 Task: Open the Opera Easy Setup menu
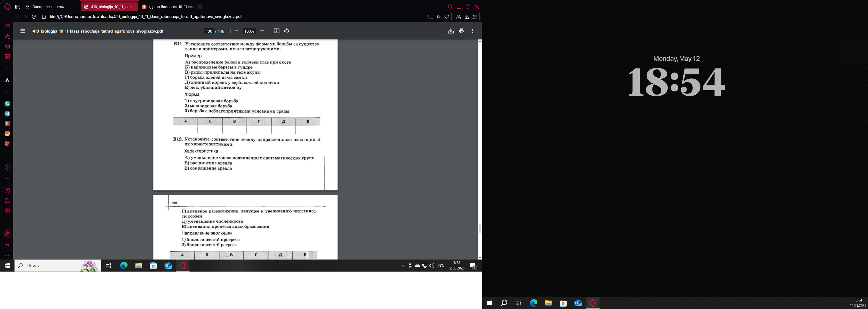(x=475, y=17)
